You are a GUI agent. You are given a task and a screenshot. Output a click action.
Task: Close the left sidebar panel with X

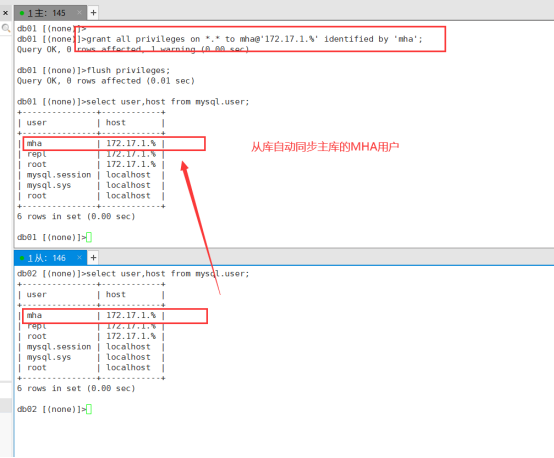point(5,13)
